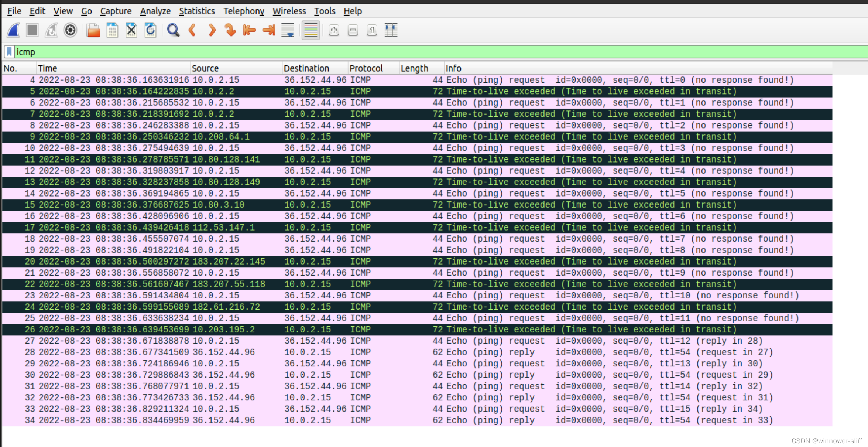Open the Statistics menu

[197, 11]
